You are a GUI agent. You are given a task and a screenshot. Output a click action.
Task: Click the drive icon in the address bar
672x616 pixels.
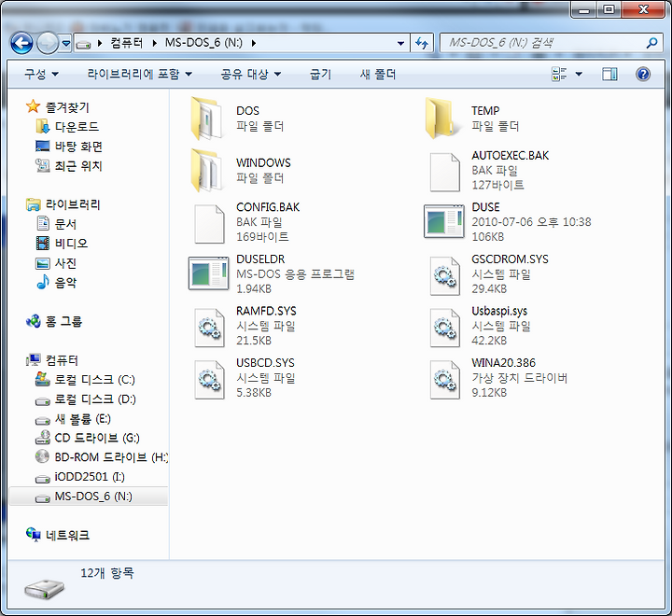pos(83,44)
